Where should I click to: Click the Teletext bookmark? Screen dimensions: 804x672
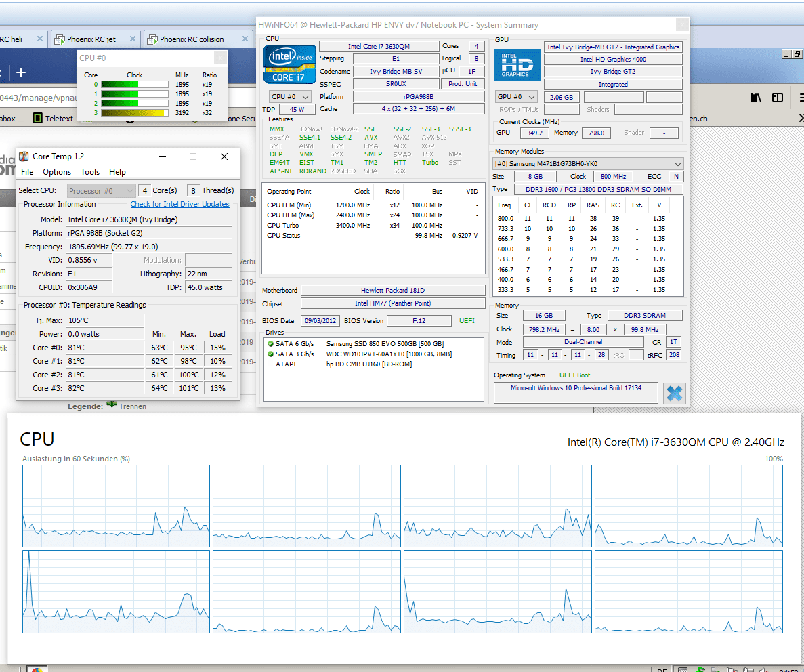point(54,118)
